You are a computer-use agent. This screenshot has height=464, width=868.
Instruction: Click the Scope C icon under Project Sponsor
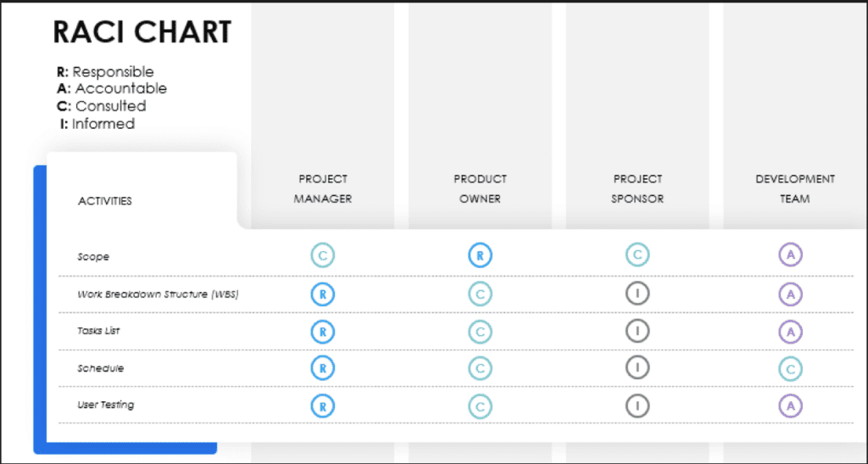click(637, 255)
